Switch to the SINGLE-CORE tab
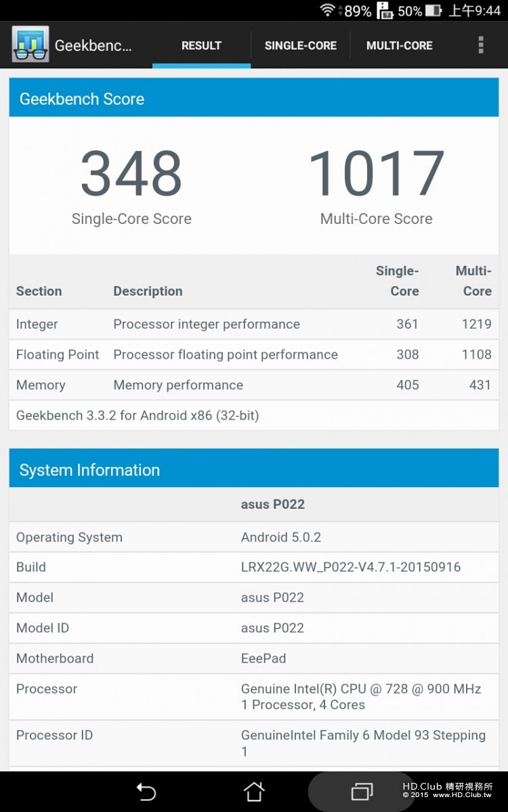508x812 pixels. coord(300,45)
